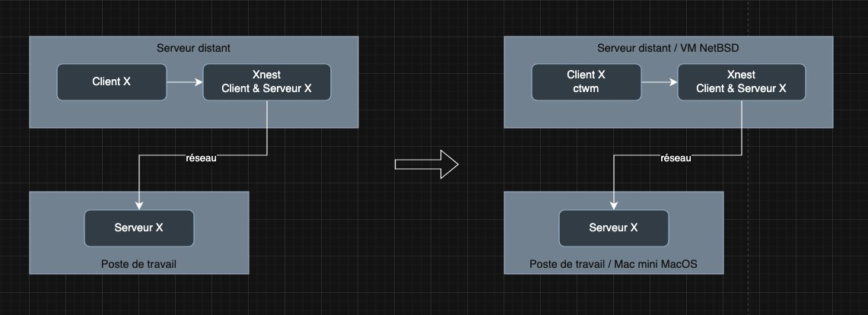Click connector line leaving Xnest in plain server
The image size is (868, 315).
point(267,128)
